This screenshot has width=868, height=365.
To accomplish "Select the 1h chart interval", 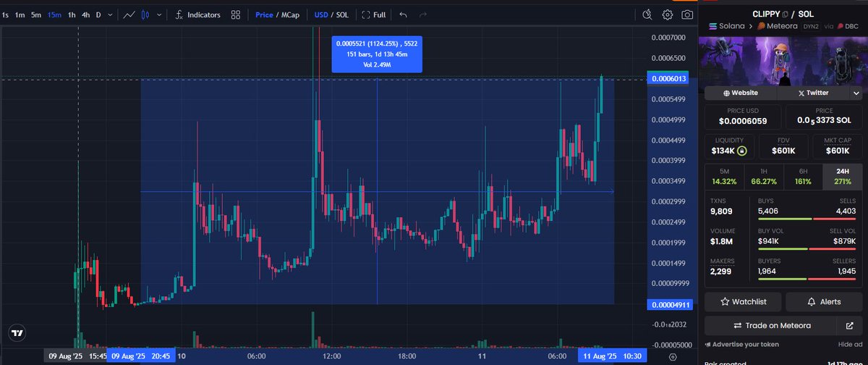I will pos(72,14).
